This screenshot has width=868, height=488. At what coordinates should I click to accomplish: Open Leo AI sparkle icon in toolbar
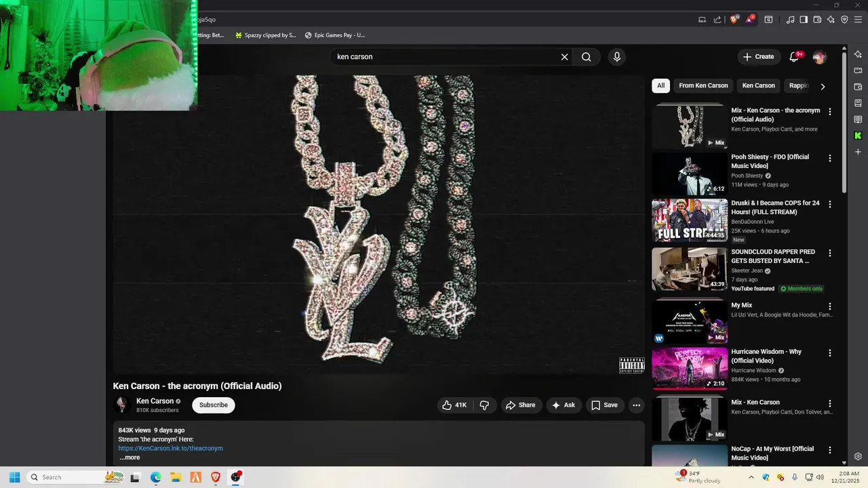[x=831, y=20]
